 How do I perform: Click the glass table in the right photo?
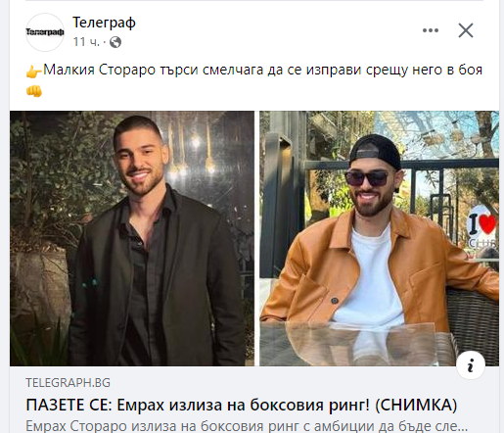point(359,343)
